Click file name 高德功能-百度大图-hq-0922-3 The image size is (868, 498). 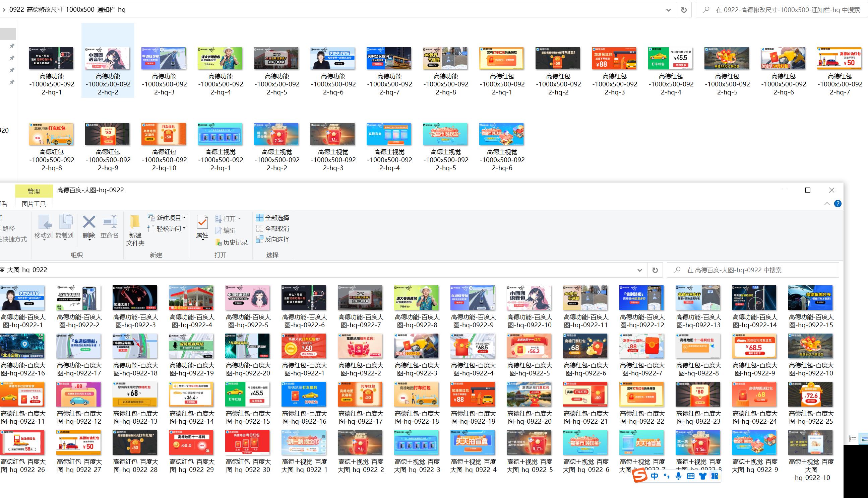pos(135,321)
